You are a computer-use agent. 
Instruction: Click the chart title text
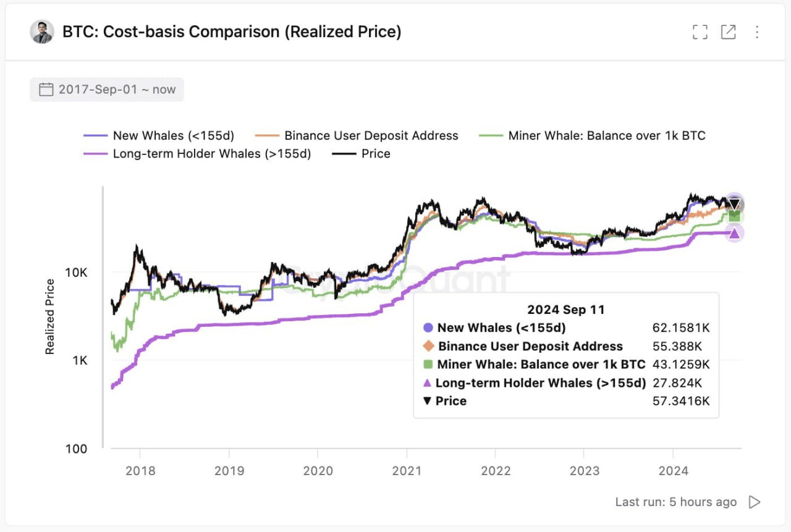232,32
